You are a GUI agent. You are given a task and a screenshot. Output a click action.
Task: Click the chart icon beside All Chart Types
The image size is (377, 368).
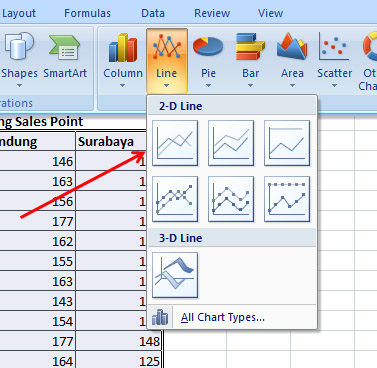coord(160,317)
